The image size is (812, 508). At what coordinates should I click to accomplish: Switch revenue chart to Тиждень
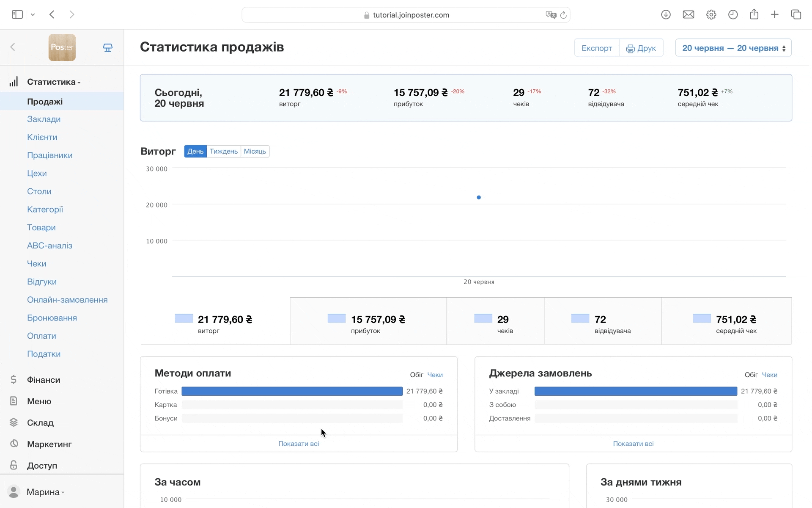224,151
